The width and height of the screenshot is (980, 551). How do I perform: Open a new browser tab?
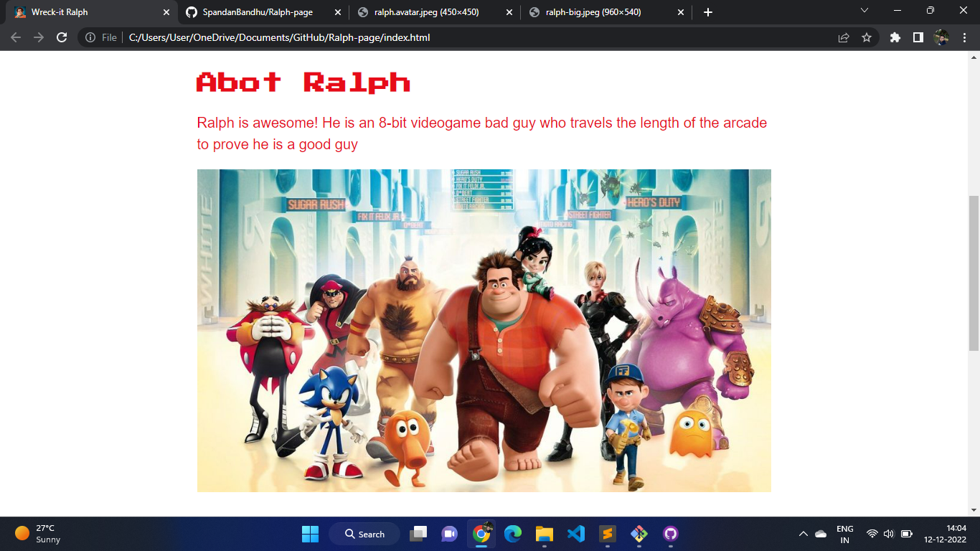pyautogui.click(x=707, y=11)
